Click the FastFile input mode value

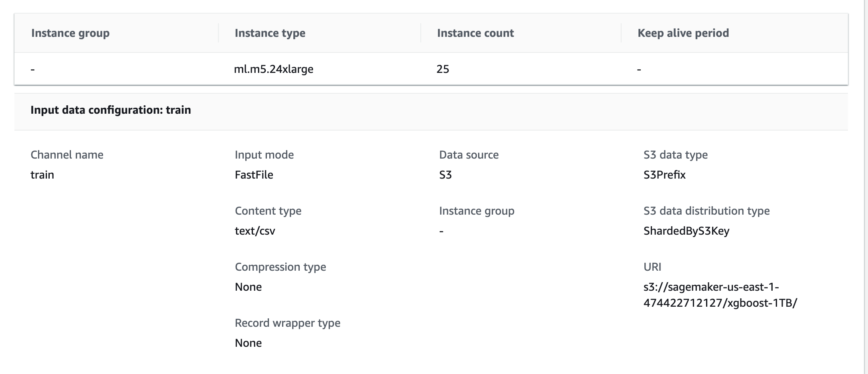click(x=254, y=175)
